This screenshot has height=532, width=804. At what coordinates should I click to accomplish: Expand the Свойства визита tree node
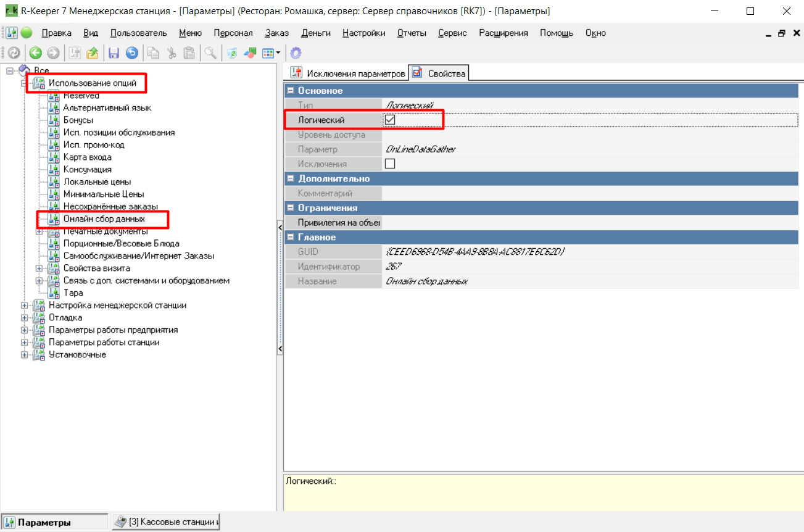39,268
